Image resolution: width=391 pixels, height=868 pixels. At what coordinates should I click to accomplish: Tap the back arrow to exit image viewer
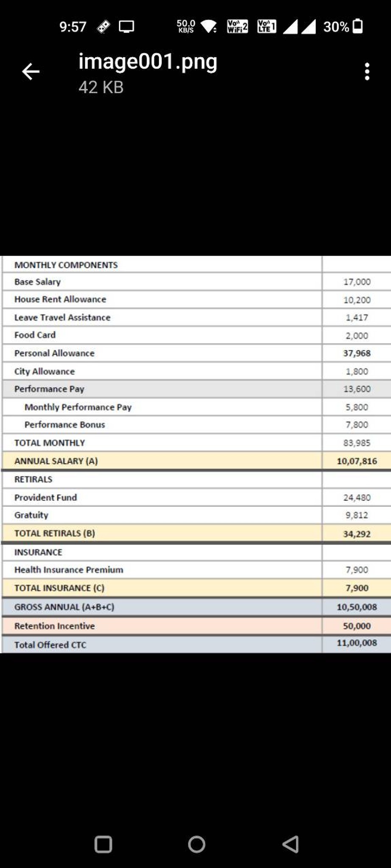click(30, 71)
